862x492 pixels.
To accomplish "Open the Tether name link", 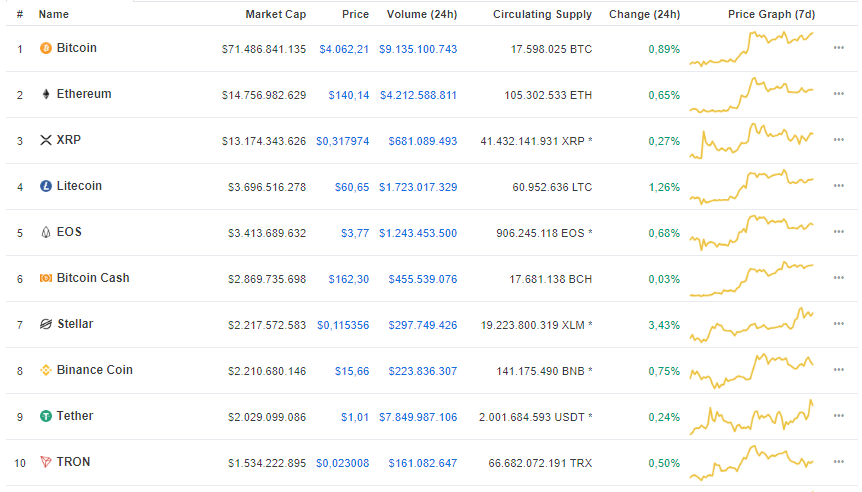I will tap(75, 416).
